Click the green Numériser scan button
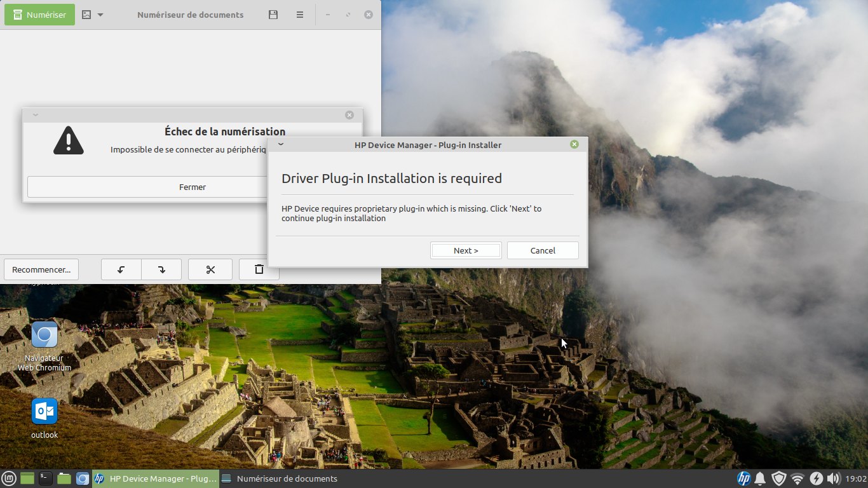The height and width of the screenshot is (488, 868). point(39,15)
